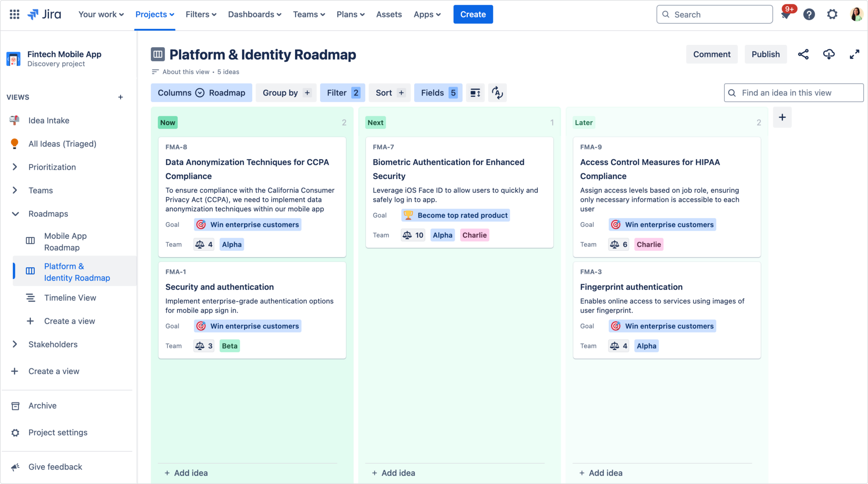The image size is (868, 484).
Task: Click the blue Create button
Action: coord(473,14)
